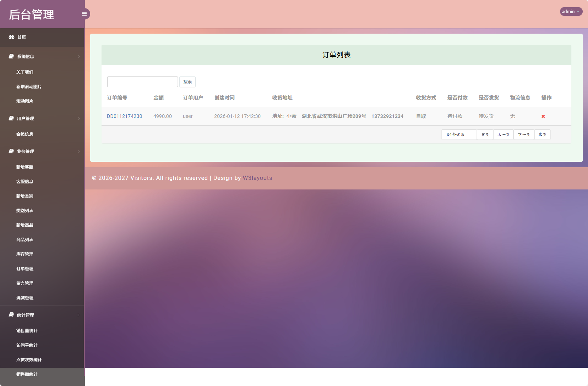This screenshot has height=386, width=588.
Task: Click the address 湖北省武汉市洪山广场209号
Action: click(334, 116)
